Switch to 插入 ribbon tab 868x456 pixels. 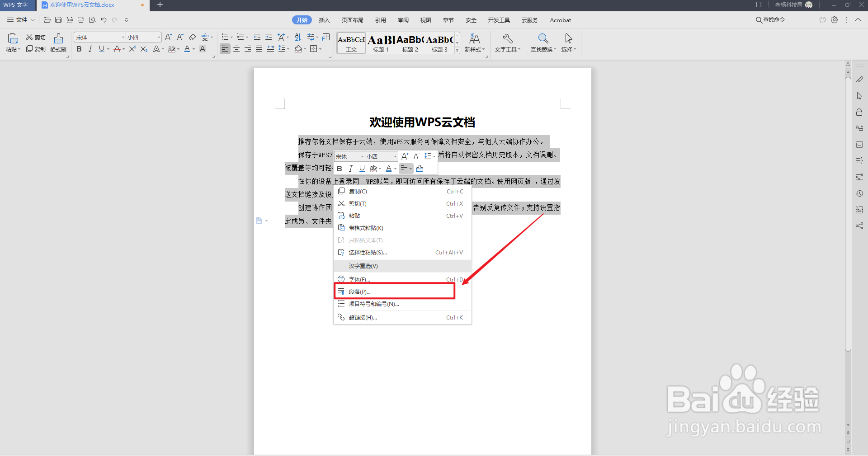[325, 20]
